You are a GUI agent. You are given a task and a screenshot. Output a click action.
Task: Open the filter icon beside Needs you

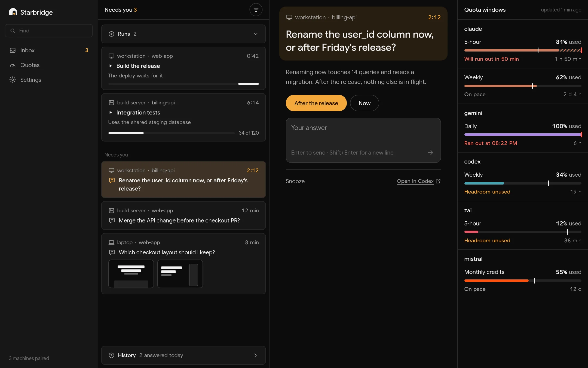(x=256, y=10)
